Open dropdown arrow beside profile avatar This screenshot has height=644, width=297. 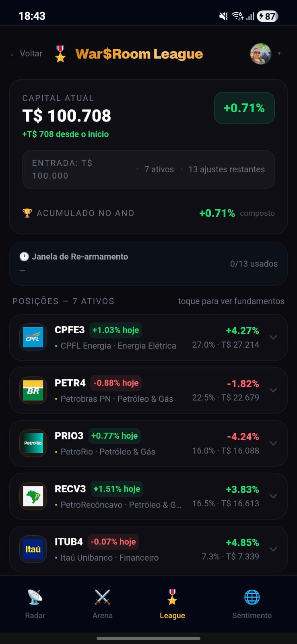coord(279,54)
